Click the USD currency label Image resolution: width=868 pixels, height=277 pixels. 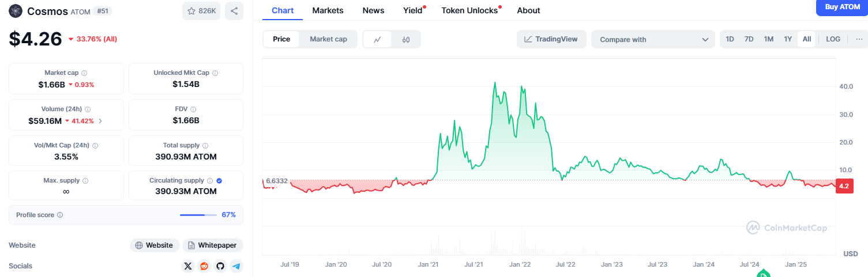pyautogui.click(x=851, y=253)
